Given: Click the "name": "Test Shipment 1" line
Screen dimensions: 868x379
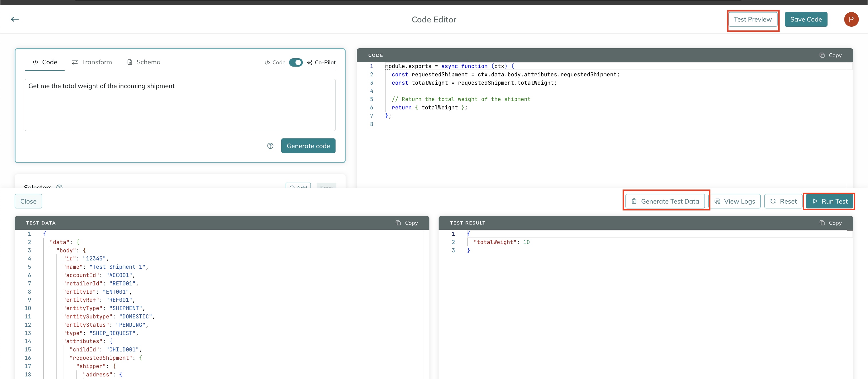Looking at the screenshot, I should coord(105,267).
